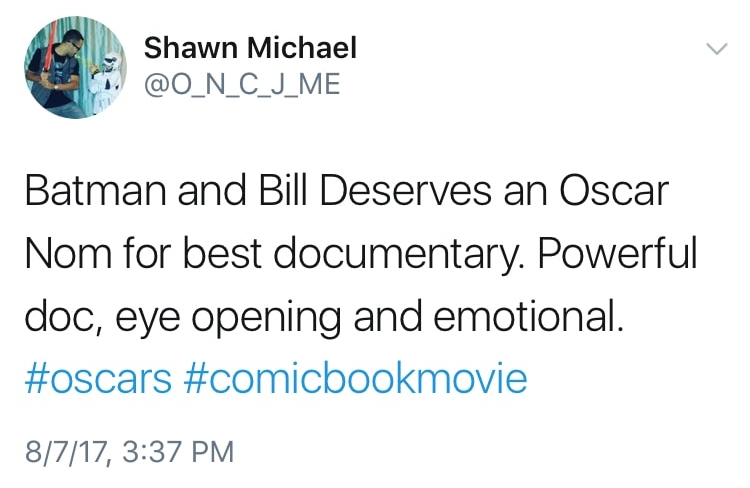Image resolution: width=750 pixels, height=488 pixels.
Task: Open the Shawn Michael display name
Action: click(250, 47)
